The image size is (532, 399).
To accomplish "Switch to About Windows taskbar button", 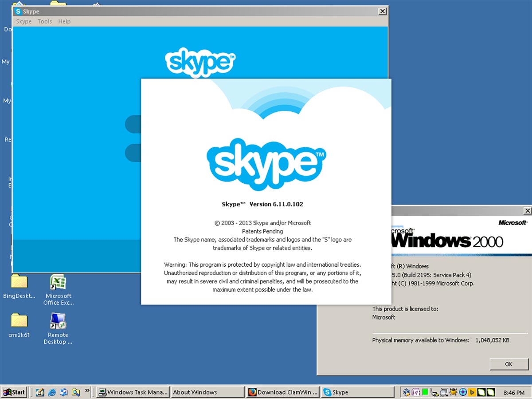I will click(x=207, y=392).
